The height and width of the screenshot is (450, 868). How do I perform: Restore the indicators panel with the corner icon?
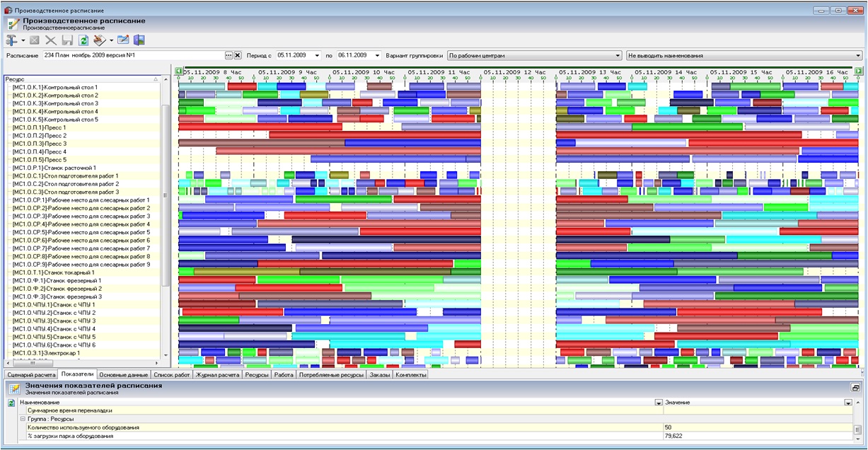855,388
